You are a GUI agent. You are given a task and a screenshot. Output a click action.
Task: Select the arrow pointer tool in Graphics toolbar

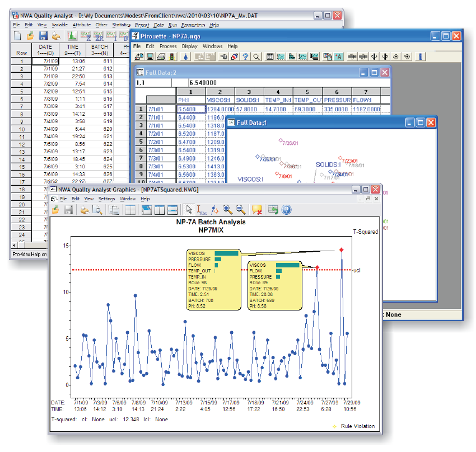click(189, 210)
